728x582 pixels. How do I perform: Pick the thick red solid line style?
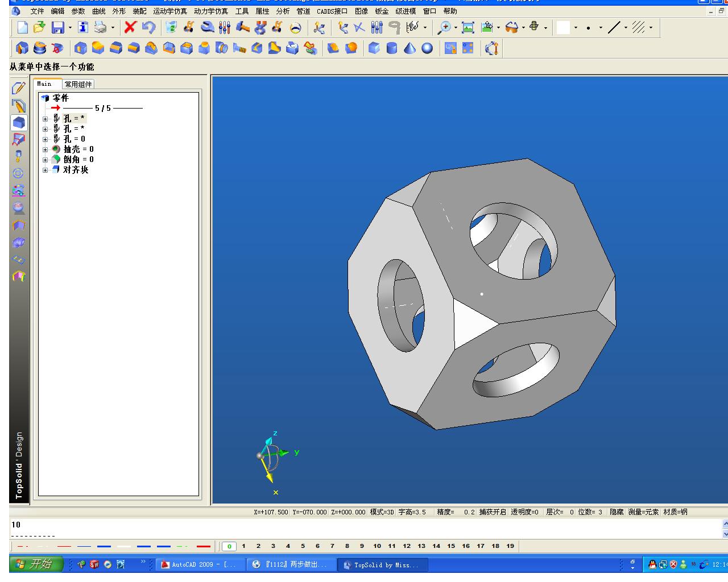coord(203,547)
